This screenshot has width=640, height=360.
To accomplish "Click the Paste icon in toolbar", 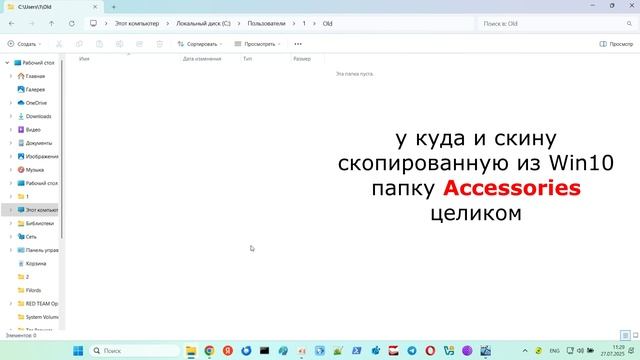I will 99,44.
